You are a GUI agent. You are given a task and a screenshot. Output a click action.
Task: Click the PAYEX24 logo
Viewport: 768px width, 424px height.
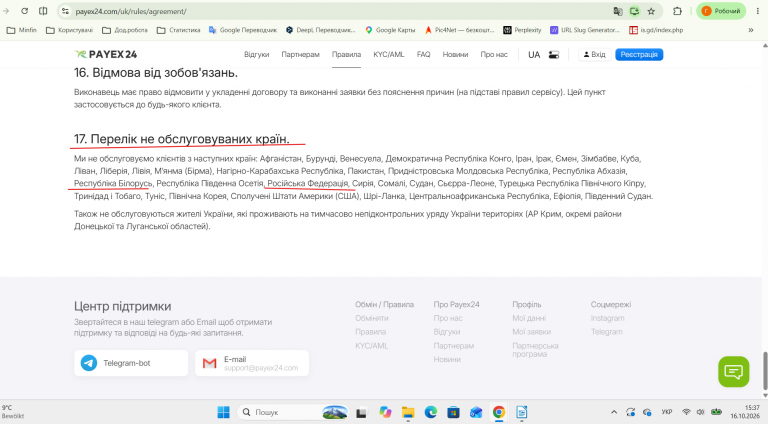point(106,54)
